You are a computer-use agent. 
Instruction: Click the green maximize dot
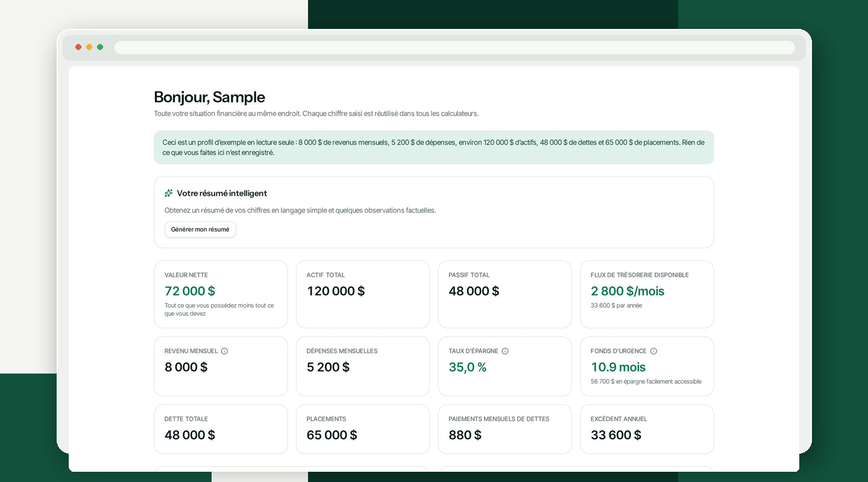click(x=100, y=47)
